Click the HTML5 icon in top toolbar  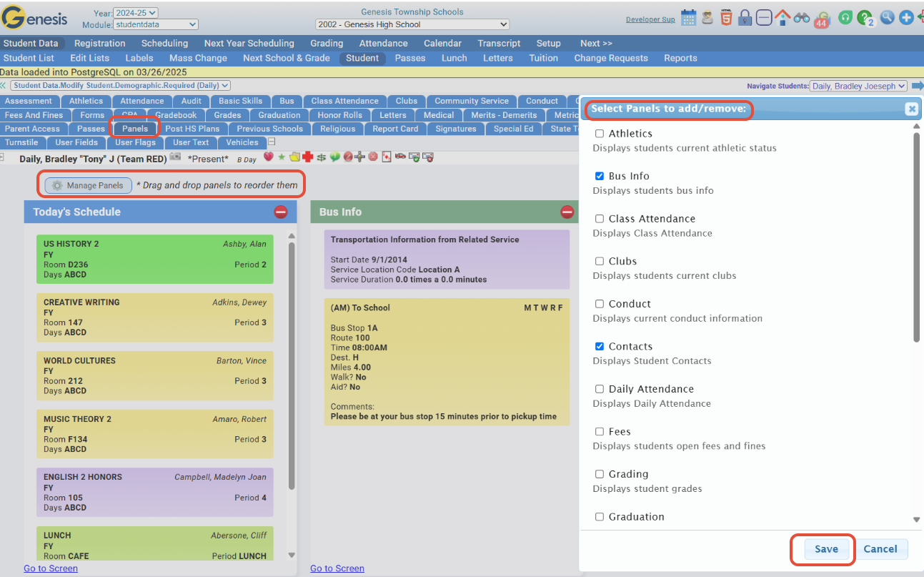[726, 18]
